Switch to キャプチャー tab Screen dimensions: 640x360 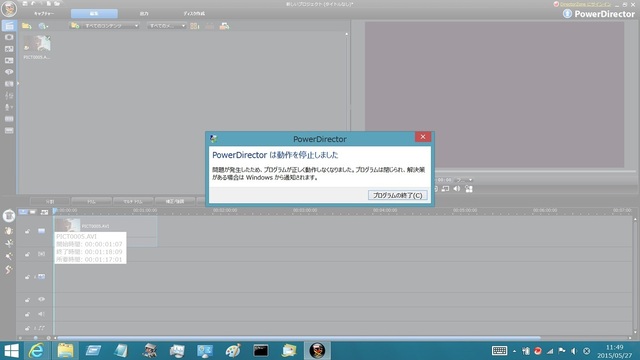pos(44,13)
